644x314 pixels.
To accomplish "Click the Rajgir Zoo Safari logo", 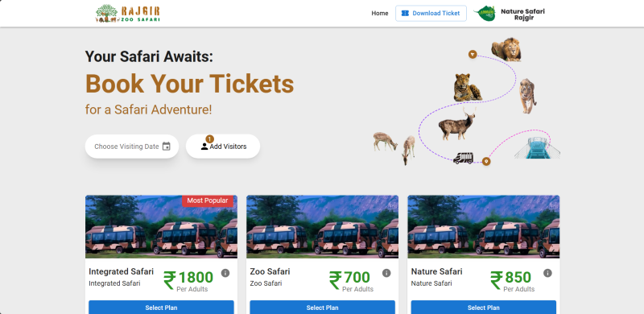I will [128, 13].
